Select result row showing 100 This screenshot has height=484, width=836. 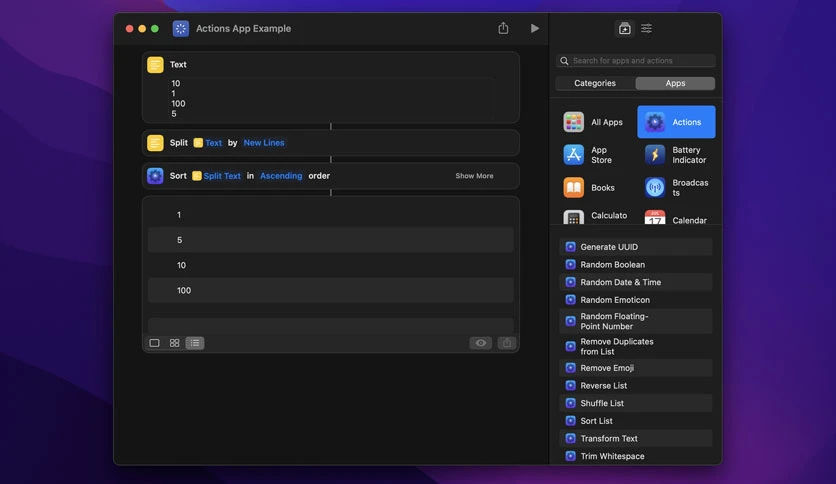[x=331, y=291]
